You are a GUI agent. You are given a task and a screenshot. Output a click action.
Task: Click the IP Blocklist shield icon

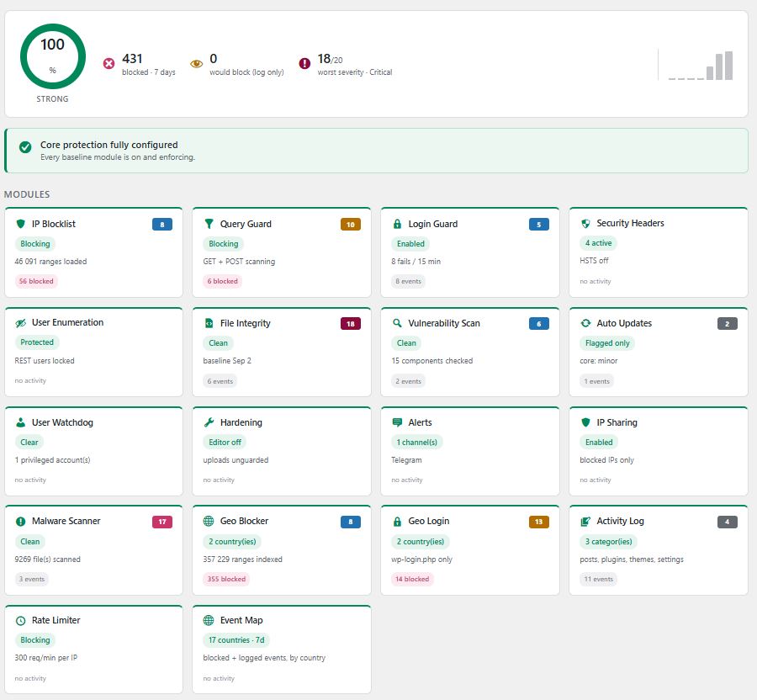click(20, 224)
